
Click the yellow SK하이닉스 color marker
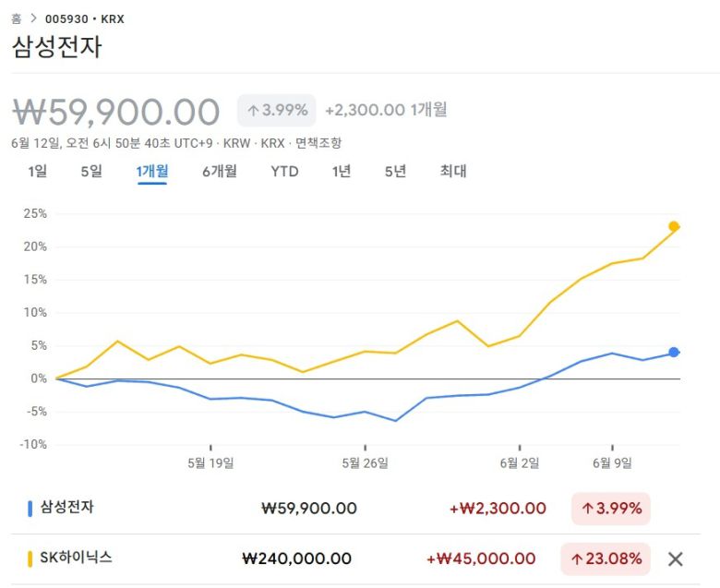coord(30,558)
